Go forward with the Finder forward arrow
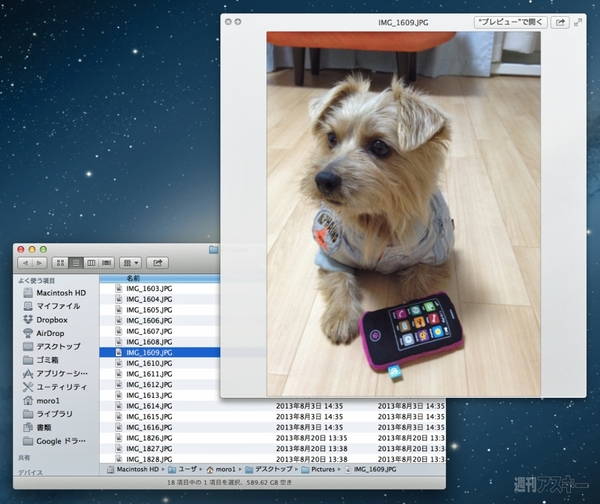This screenshot has height=504, width=600. (x=41, y=262)
